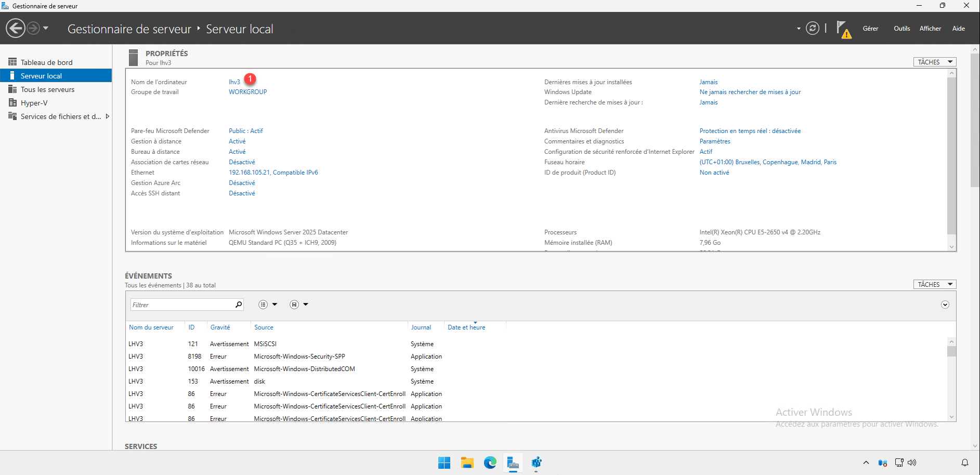The height and width of the screenshot is (475, 980).
Task: Open the save query dropdown arrow
Action: pos(306,305)
